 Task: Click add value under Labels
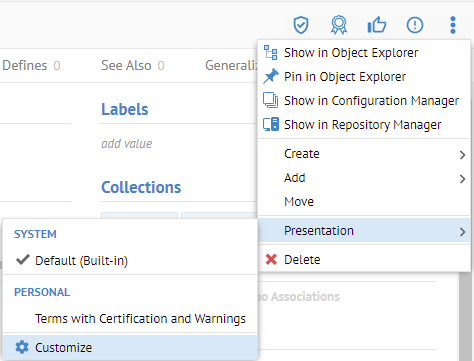coord(127,144)
